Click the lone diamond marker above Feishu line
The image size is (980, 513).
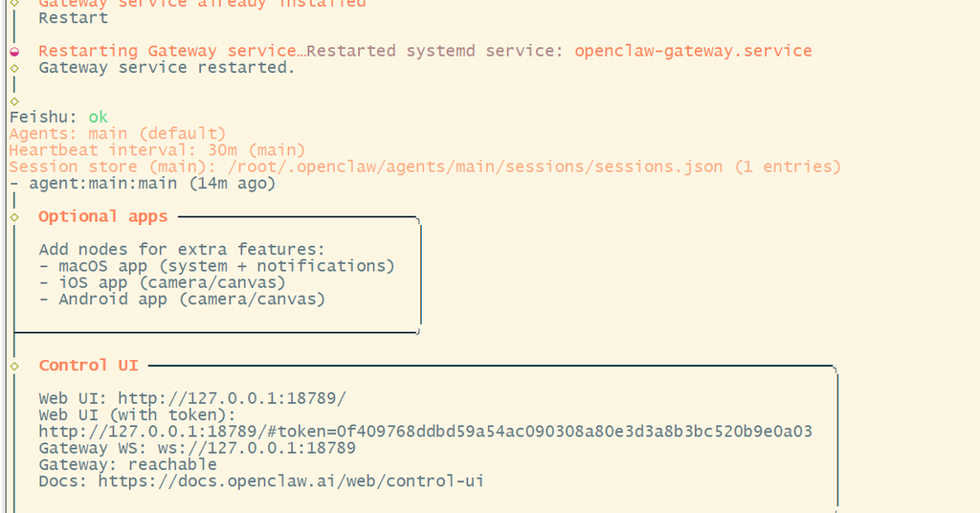pyautogui.click(x=14, y=100)
